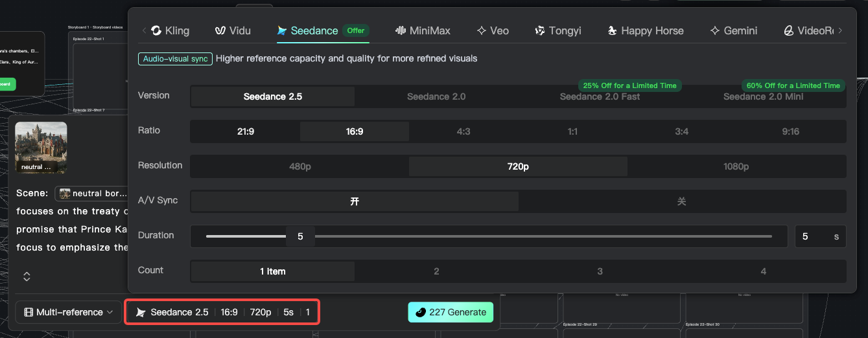
Task: Click the Seedance logo icon in tab bar
Action: (282, 30)
